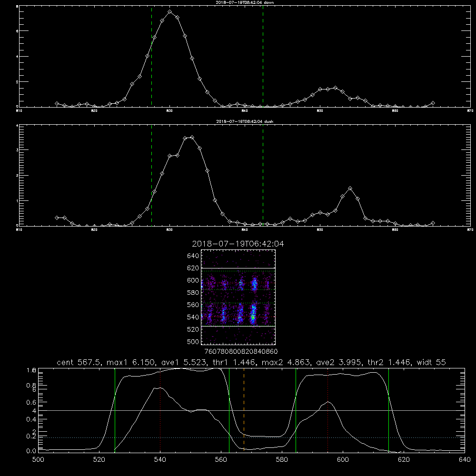Click the '500' label on the spectral image y-axis

point(193,341)
